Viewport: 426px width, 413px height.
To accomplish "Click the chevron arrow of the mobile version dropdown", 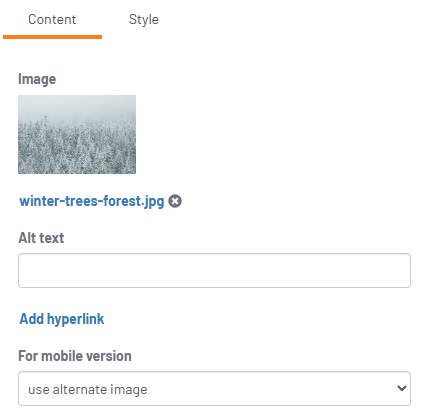I will click(402, 388).
